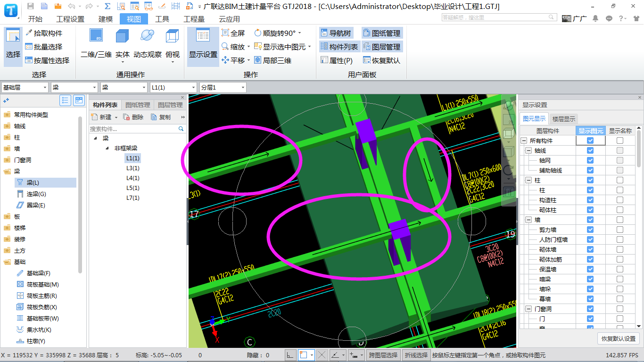This screenshot has height=362, width=644.
Task: Click the 折线选择 button
Action: click(416, 355)
